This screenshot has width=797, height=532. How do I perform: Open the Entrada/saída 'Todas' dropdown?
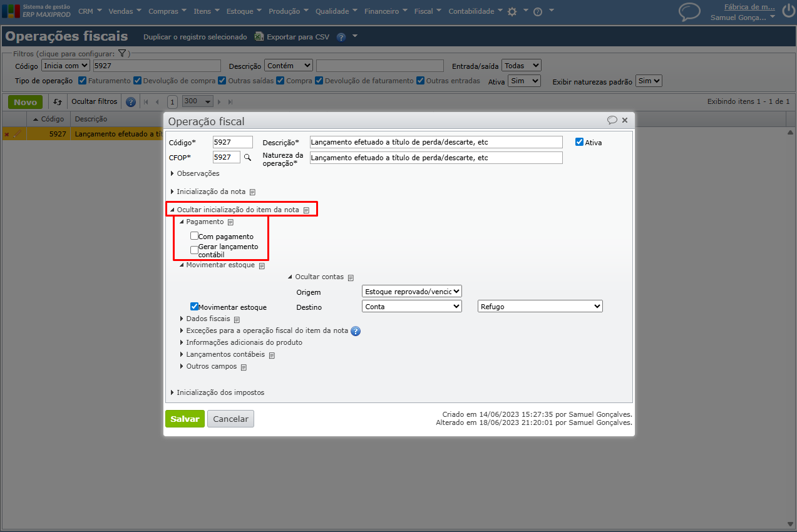[x=522, y=65]
